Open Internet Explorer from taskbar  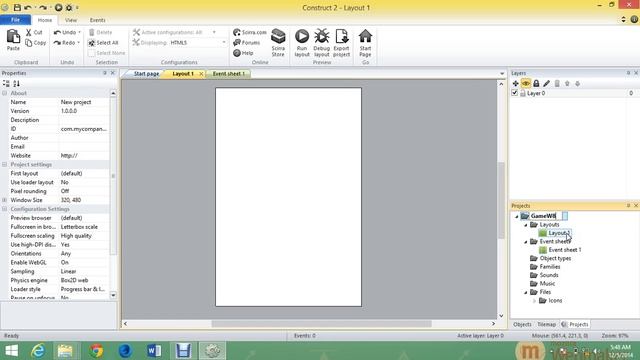[x=38, y=351]
